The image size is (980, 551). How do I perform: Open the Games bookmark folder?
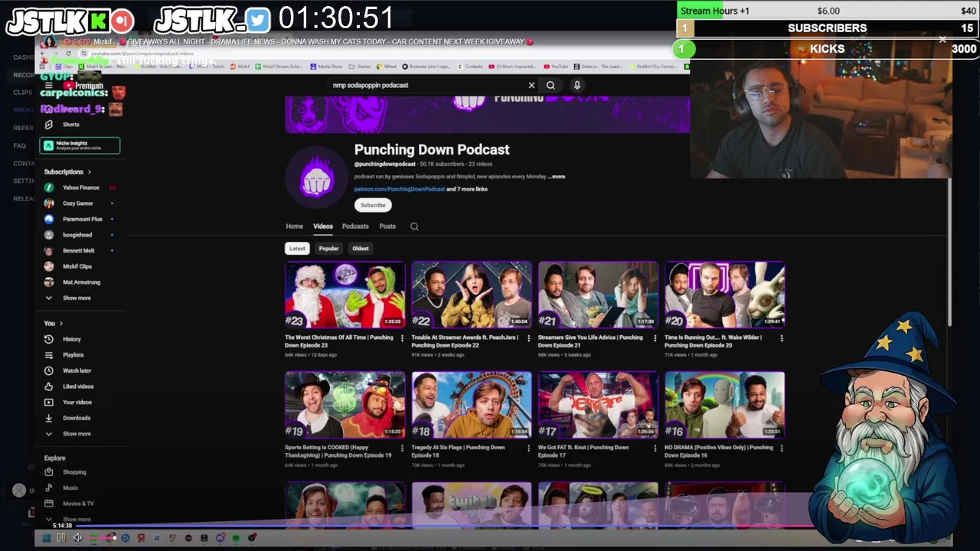pyautogui.click(x=360, y=67)
